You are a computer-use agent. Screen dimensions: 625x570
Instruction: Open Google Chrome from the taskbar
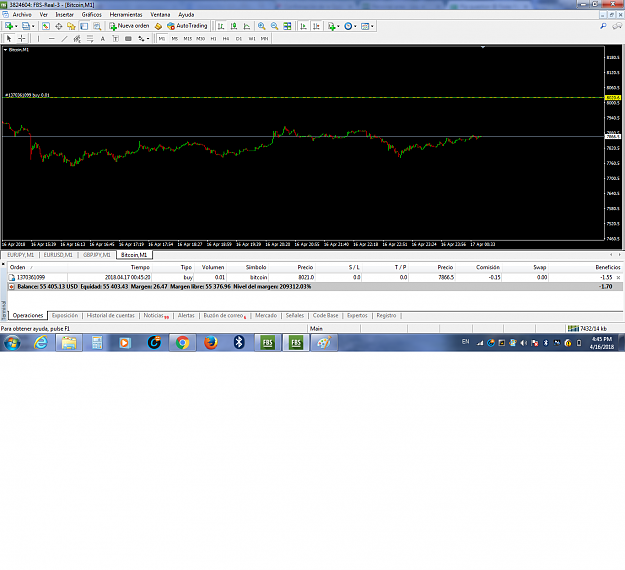(x=182, y=343)
